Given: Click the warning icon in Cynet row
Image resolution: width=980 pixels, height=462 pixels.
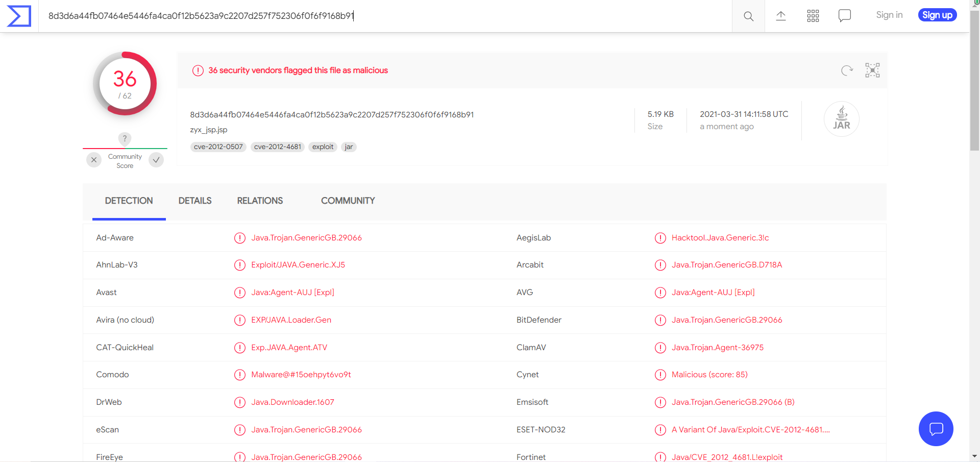Looking at the screenshot, I should 660,375.
